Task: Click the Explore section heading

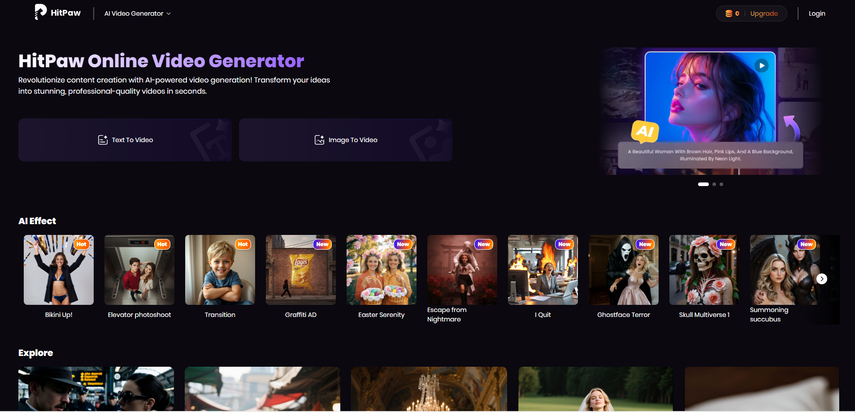Action: [35, 353]
